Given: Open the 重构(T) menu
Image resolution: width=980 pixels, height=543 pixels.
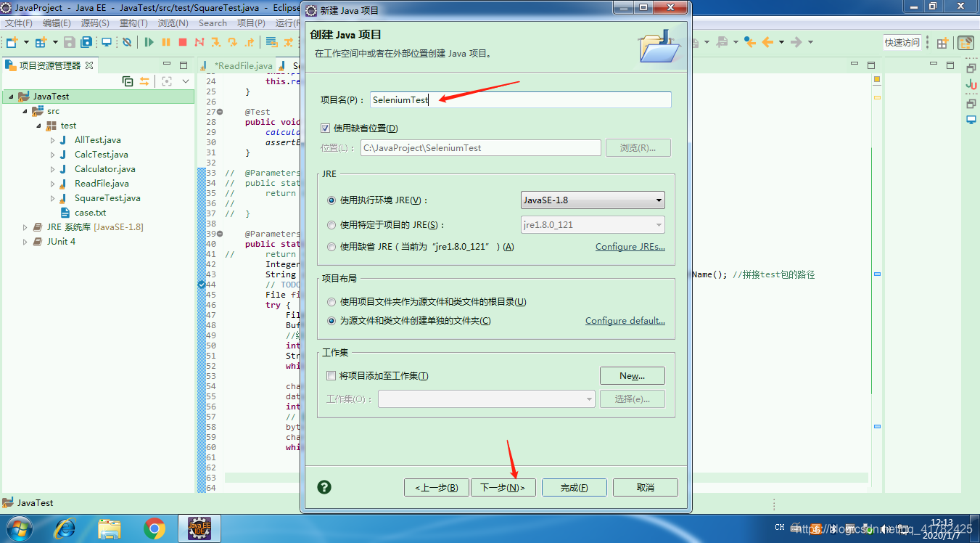Looking at the screenshot, I should (133, 23).
